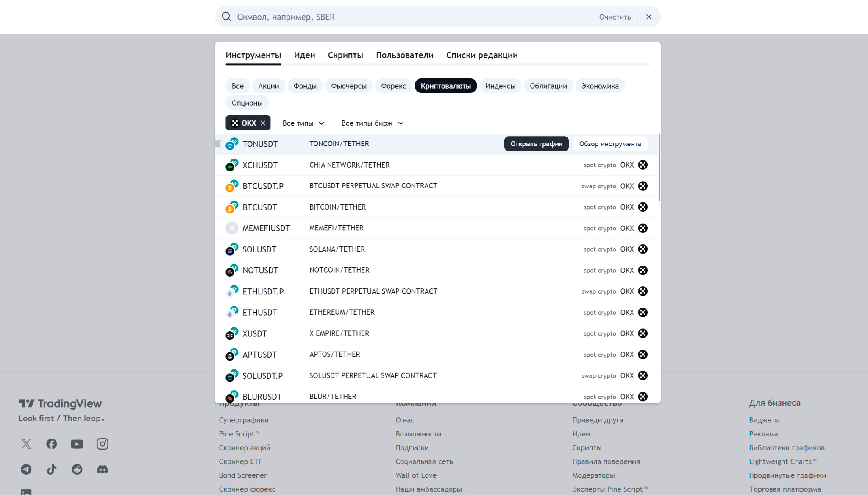Screen dimensions: 868x495
Task: Switch to the Пользователи tab
Action: pos(404,55)
